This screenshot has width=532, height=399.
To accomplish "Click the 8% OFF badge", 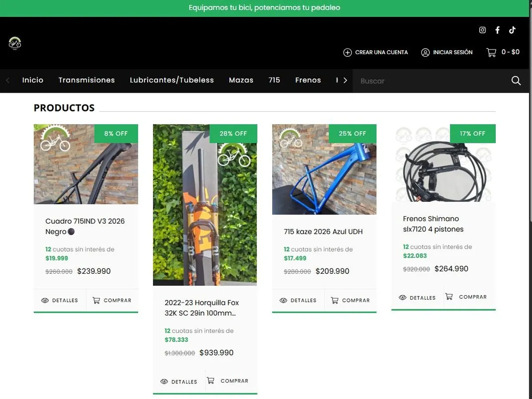I will click(x=116, y=134).
